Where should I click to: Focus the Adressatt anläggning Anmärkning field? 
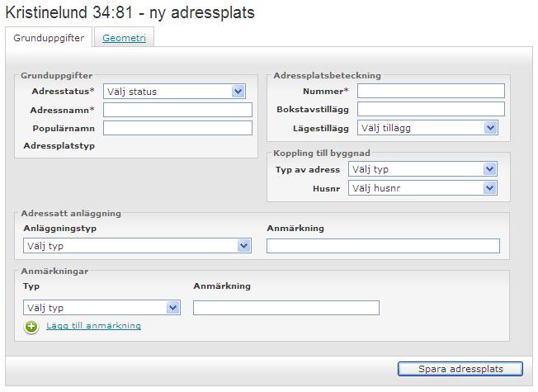[x=383, y=246]
